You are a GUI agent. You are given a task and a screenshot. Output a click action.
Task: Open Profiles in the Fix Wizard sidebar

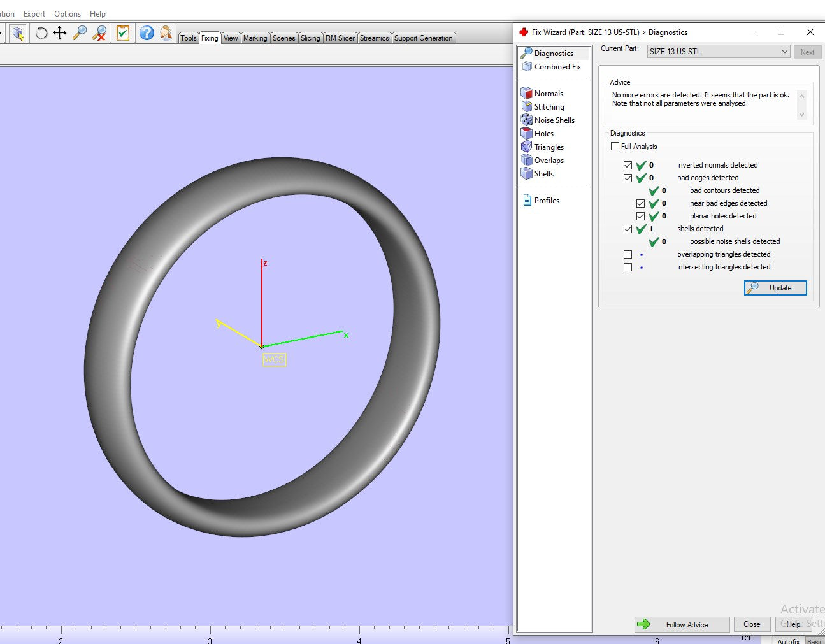[546, 201]
